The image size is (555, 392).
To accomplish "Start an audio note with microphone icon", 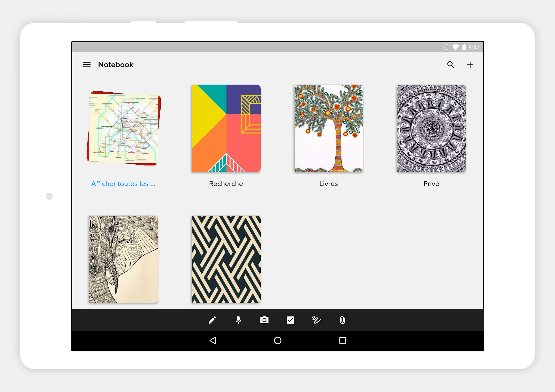I will pyautogui.click(x=238, y=320).
